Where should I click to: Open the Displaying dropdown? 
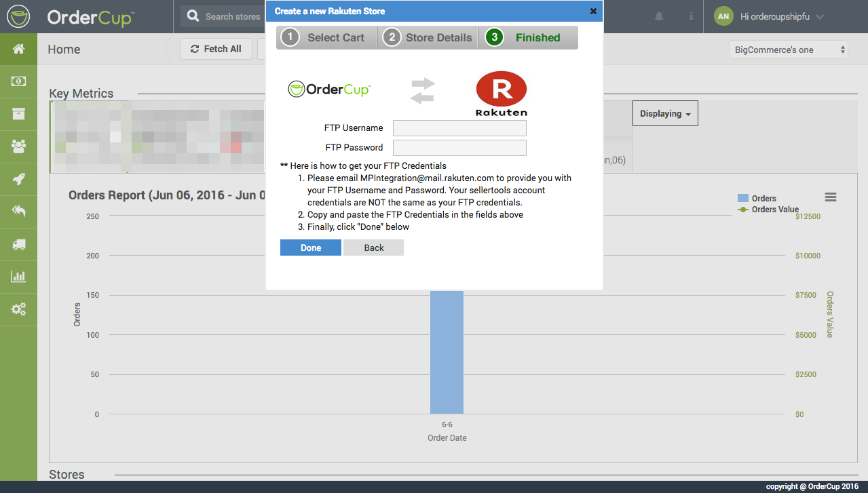[x=665, y=114]
